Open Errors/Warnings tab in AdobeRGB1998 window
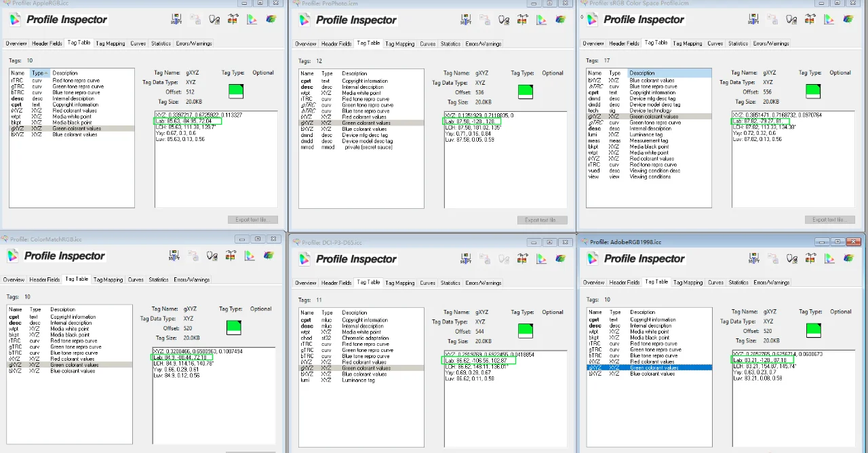The image size is (868, 453). point(770,282)
